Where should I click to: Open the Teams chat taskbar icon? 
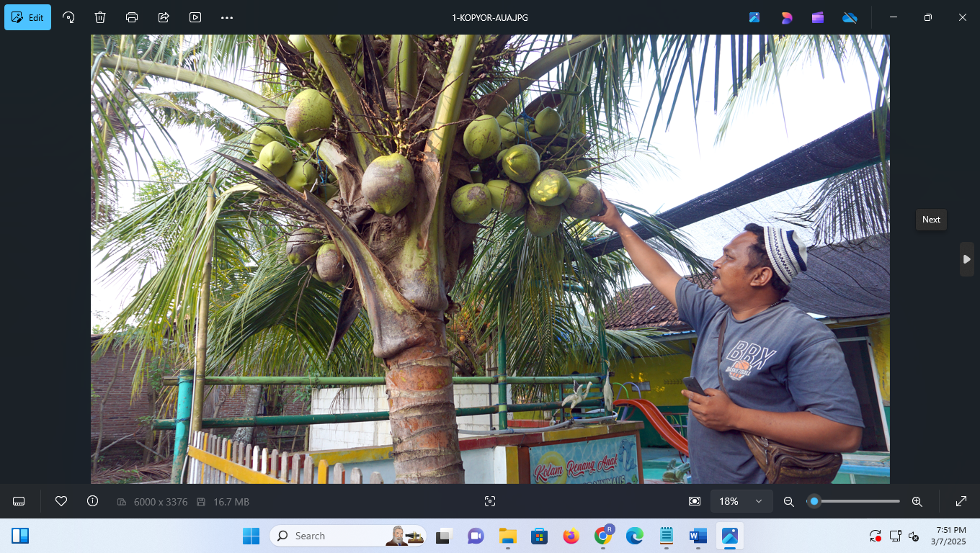tap(476, 536)
